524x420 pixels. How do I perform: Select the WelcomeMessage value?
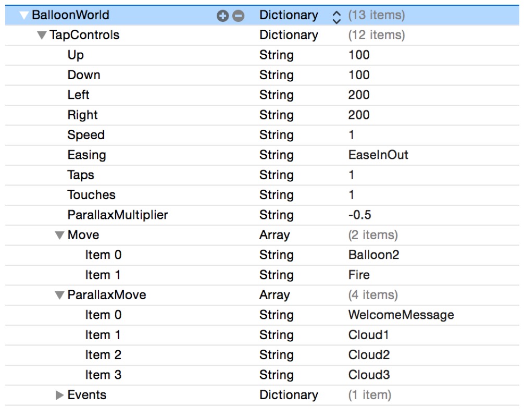point(401,315)
